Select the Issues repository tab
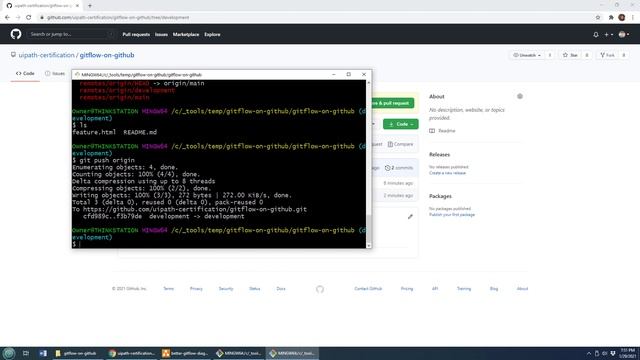This screenshot has width=640, height=360. (55, 73)
